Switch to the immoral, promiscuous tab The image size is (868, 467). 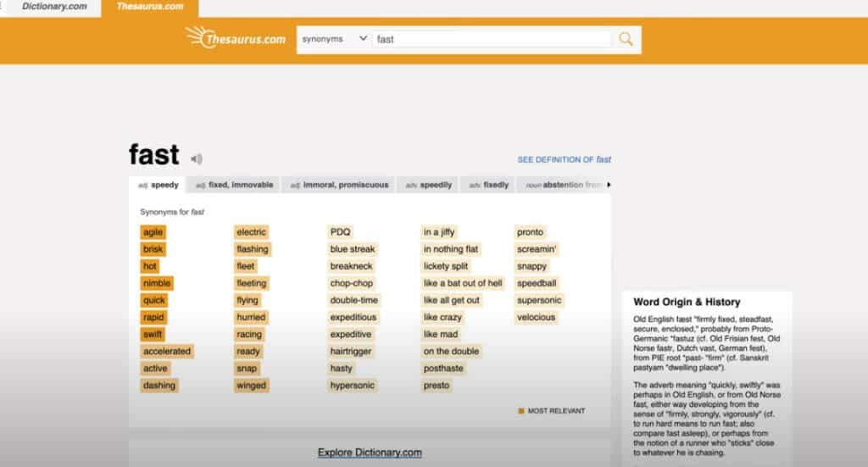point(339,185)
